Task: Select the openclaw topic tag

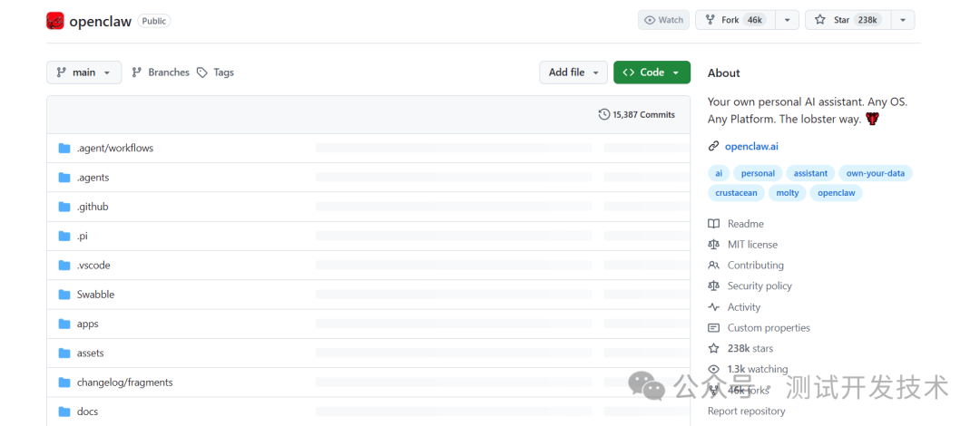Action: [x=837, y=193]
